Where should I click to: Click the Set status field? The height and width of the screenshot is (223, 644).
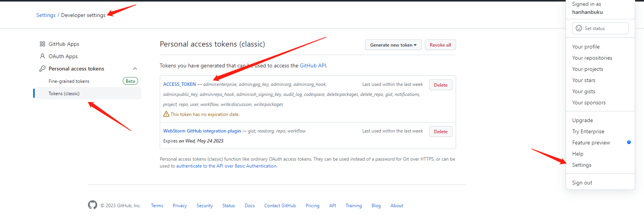pos(600,28)
